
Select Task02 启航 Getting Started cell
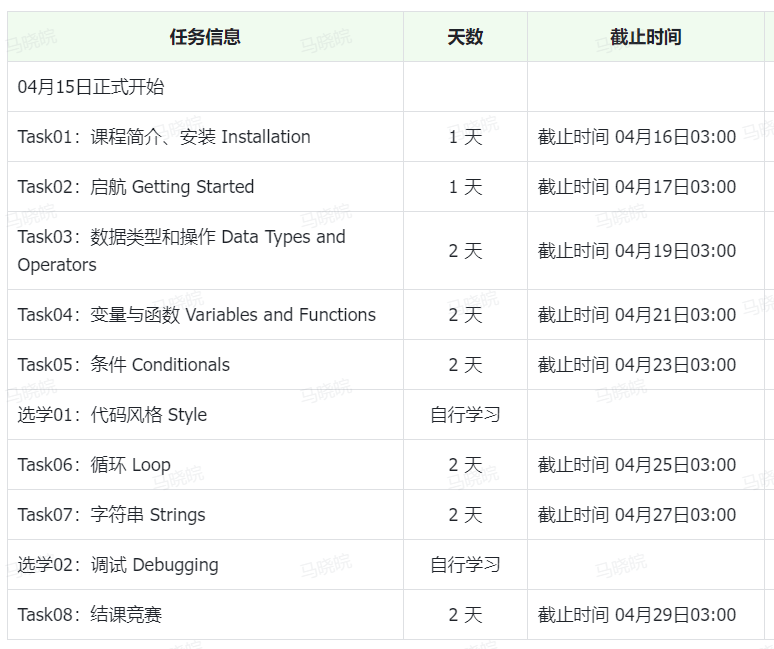coord(205,187)
